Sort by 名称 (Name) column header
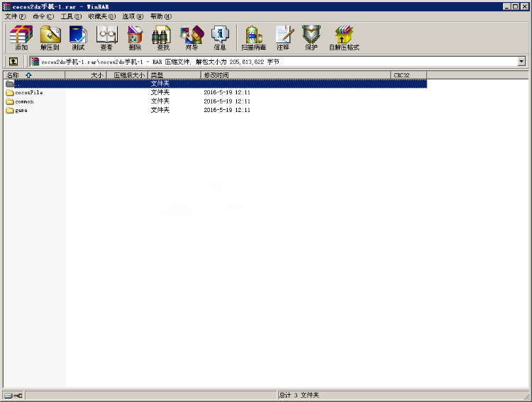The width and height of the screenshot is (532, 402). point(34,75)
